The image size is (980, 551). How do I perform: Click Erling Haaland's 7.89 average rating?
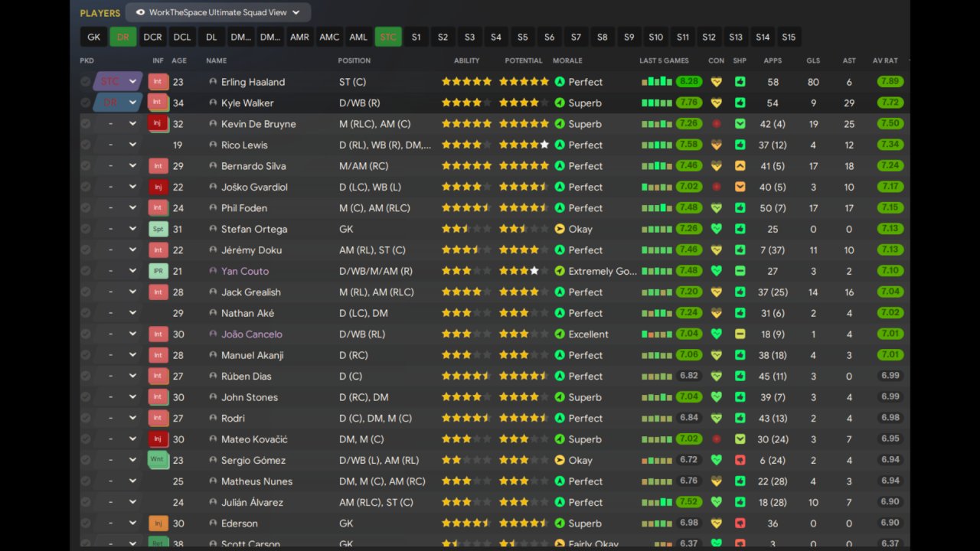pos(890,82)
